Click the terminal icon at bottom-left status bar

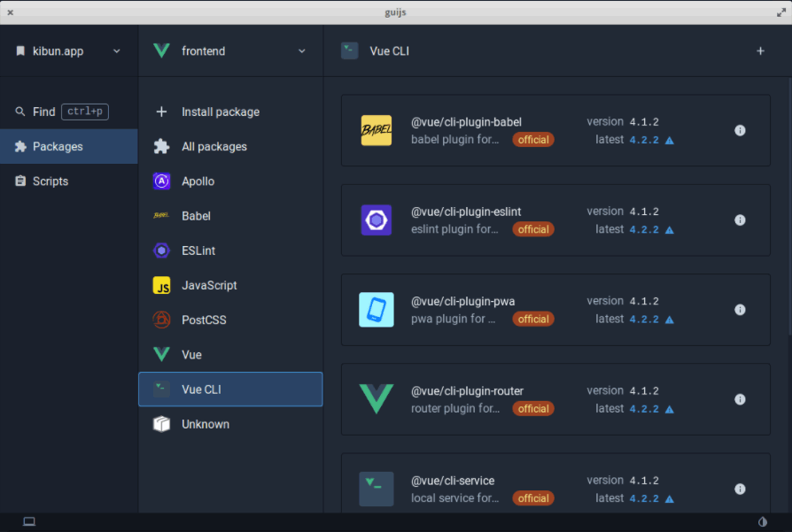coord(29,521)
